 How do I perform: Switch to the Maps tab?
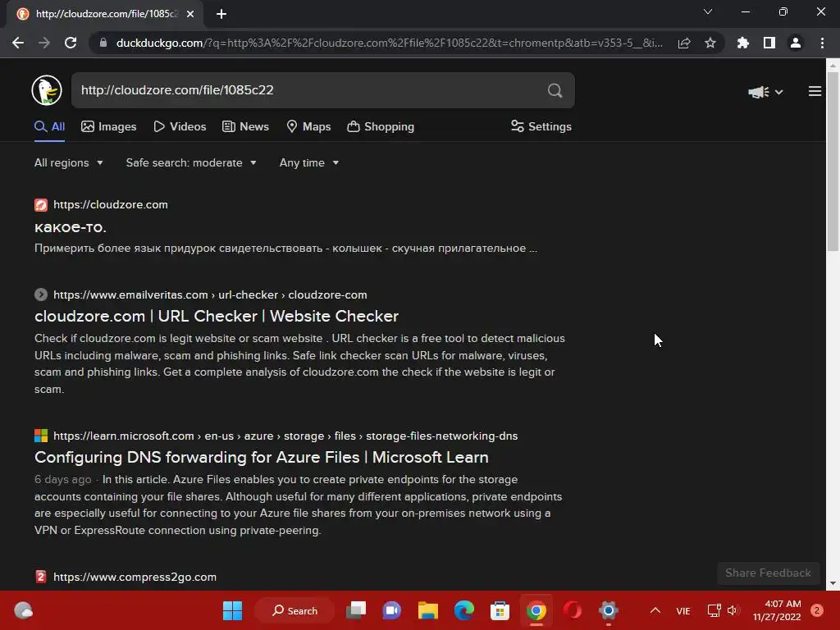[308, 127]
